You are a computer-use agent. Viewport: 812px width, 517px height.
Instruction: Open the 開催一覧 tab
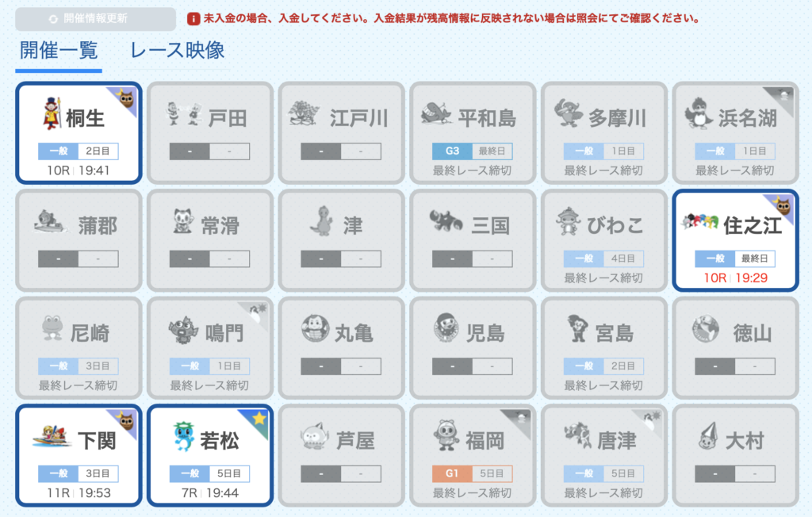(x=59, y=51)
